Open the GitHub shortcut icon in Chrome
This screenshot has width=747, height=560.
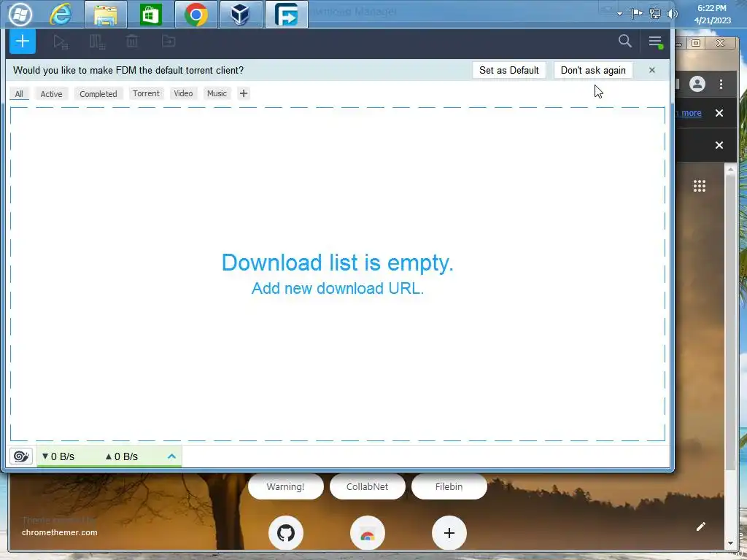point(286,533)
